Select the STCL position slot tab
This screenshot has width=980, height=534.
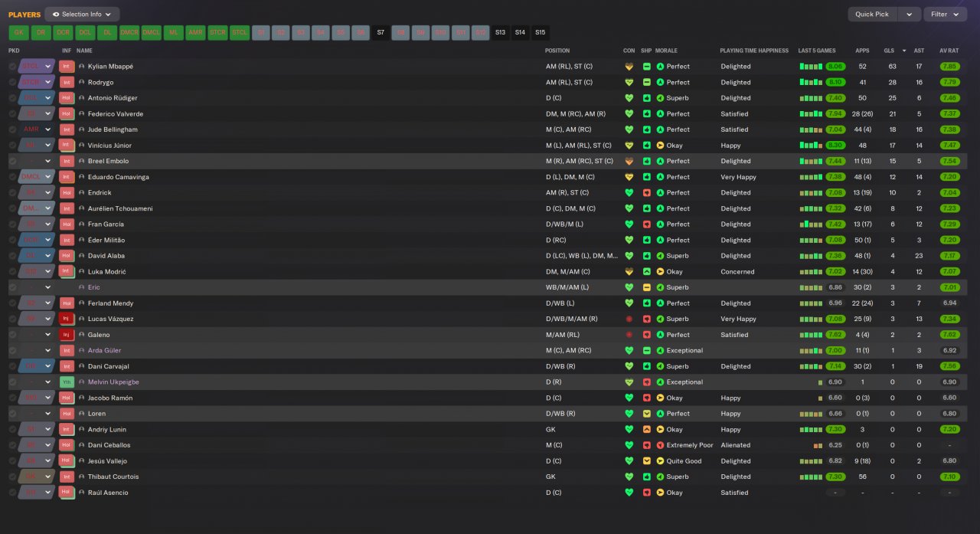(240, 33)
